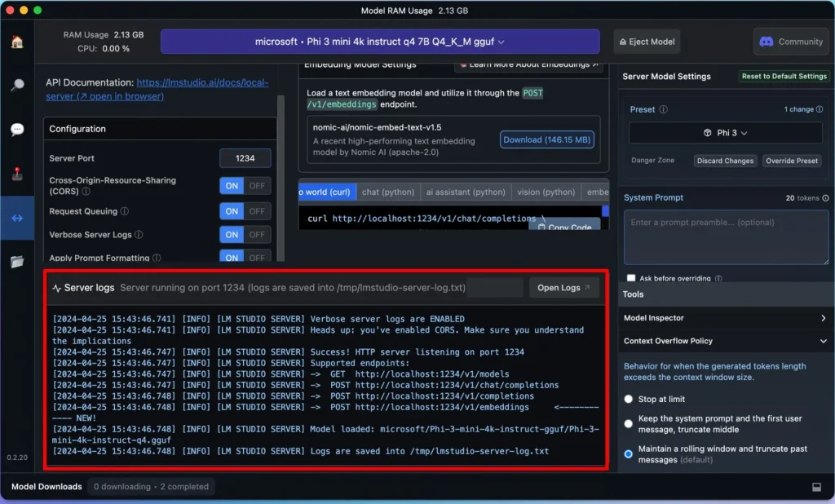
Task: Download the nomic embed model (146.15 MB)
Action: [x=547, y=139]
